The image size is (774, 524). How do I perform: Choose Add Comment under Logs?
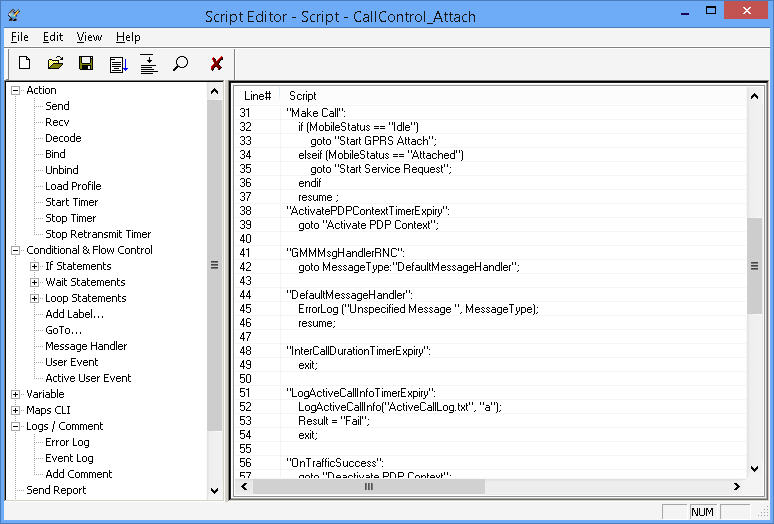pyautogui.click(x=79, y=474)
